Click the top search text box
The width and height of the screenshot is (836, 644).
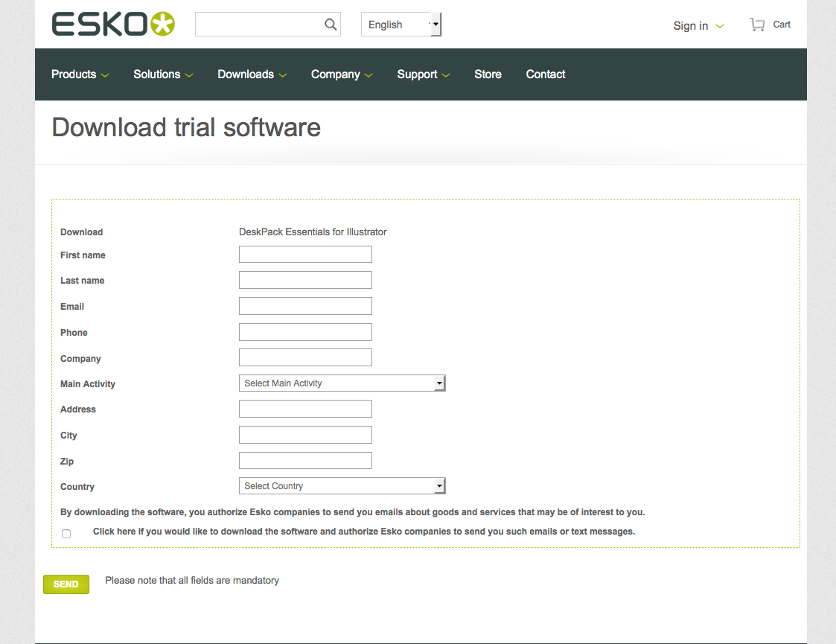coord(261,24)
